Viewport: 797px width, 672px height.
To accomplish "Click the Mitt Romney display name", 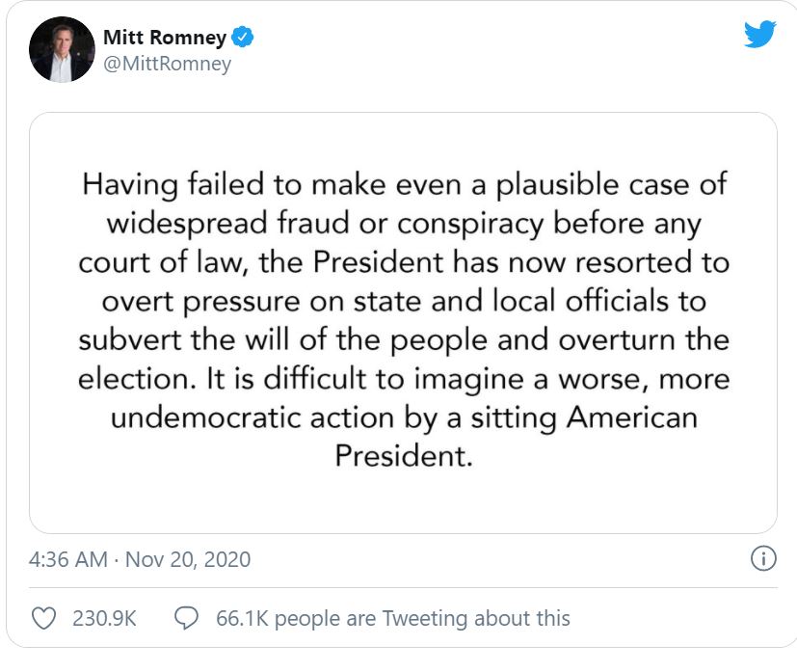I will [x=165, y=37].
